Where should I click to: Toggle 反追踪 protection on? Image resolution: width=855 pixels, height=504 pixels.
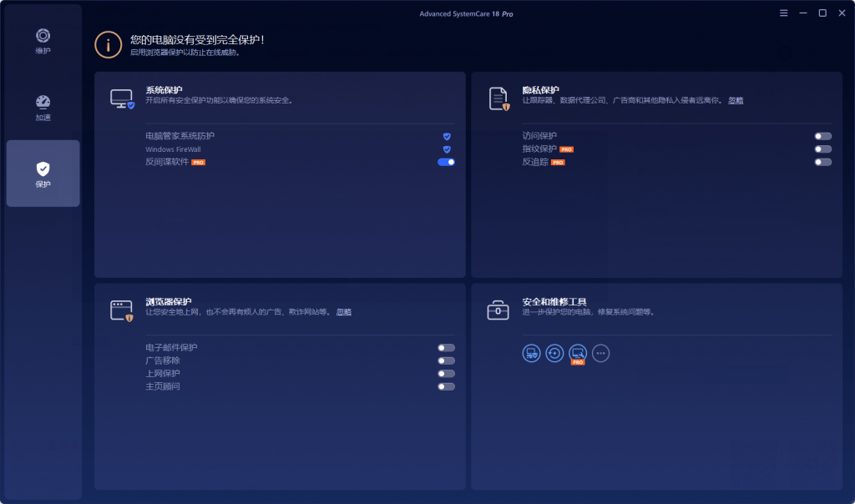pyautogui.click(x=823, y=162)
